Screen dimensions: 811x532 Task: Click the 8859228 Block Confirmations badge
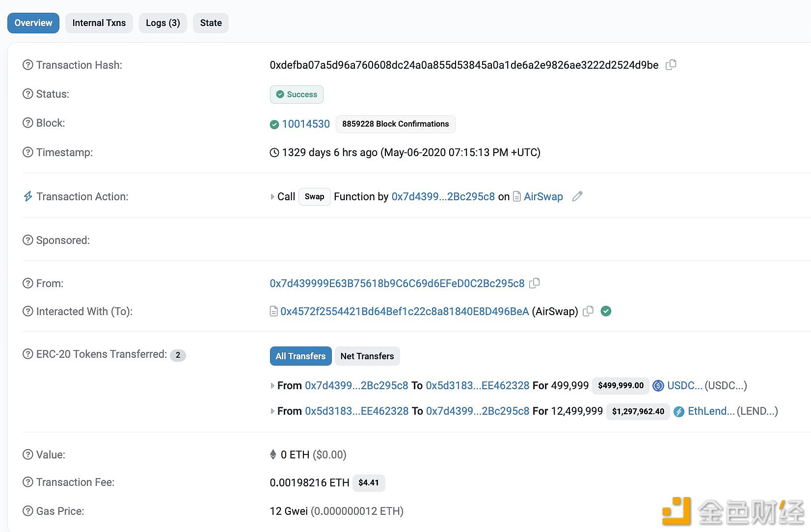click(x=396, y=124)
